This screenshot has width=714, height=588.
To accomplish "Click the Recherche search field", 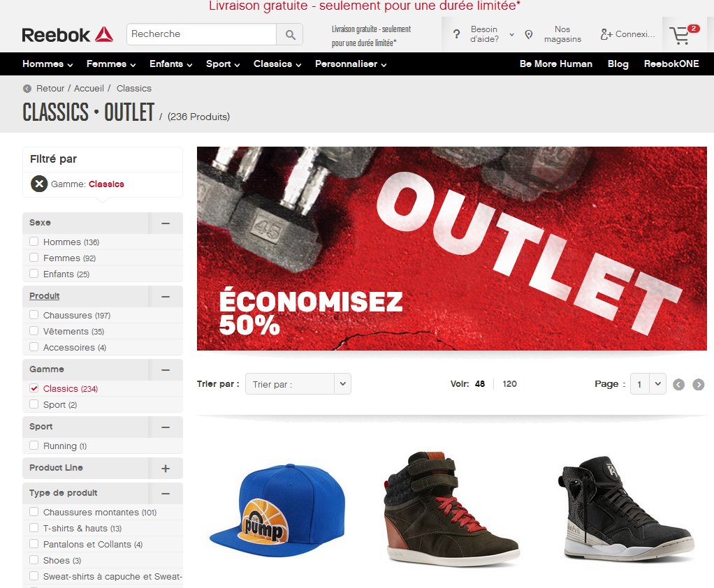I will tap(202, 34).
